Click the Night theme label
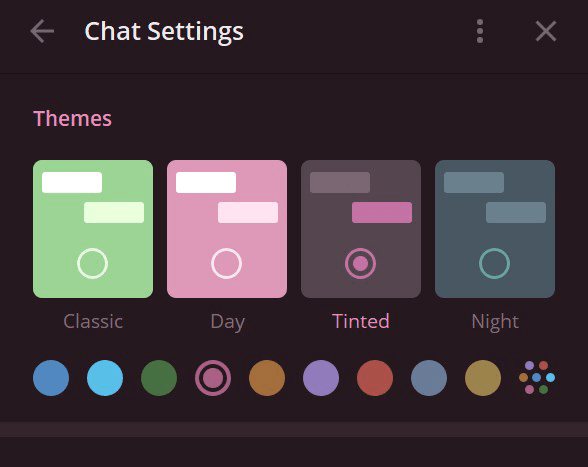588x467 pixels. (495, 321)
